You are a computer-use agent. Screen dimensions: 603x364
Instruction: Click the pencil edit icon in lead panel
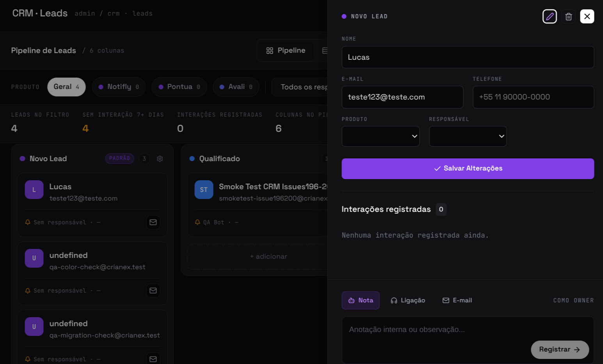point(550,16)
